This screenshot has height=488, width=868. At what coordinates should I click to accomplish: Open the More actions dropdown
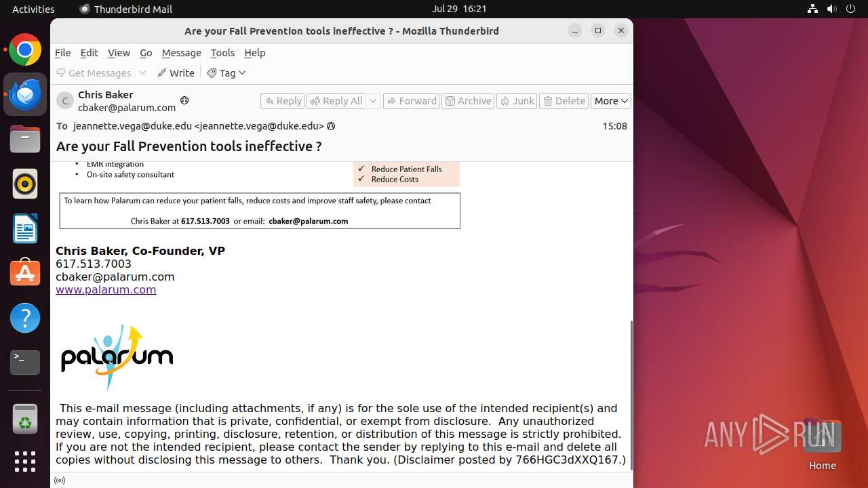(x=611, y=101)
